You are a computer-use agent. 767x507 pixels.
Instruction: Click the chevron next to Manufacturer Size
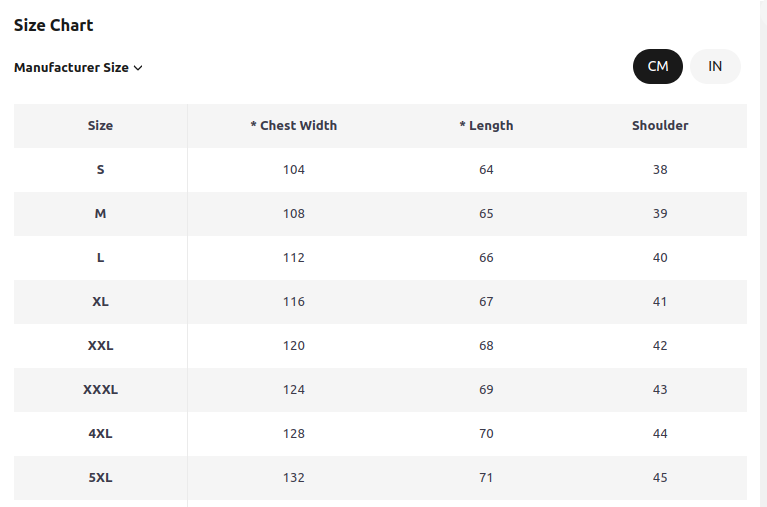[x=138, y=68]
